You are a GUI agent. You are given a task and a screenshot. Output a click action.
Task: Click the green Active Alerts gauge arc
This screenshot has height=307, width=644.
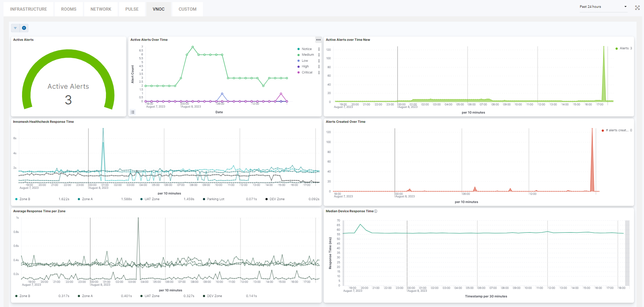[68, 54]
